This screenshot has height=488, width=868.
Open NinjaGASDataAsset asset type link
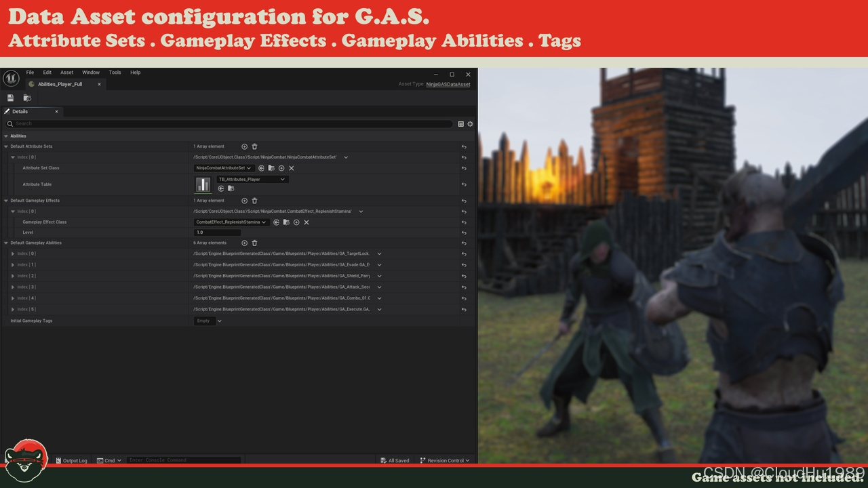[448, 84]
